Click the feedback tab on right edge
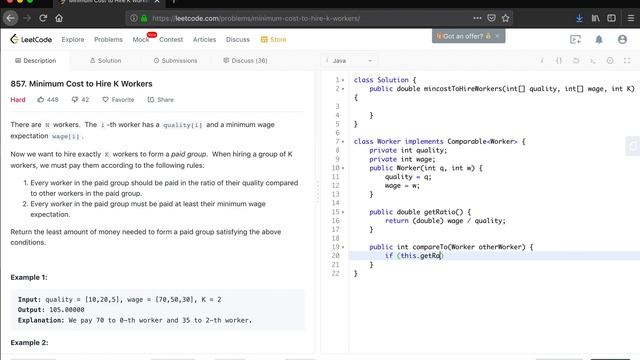 [x=633, y=146]
